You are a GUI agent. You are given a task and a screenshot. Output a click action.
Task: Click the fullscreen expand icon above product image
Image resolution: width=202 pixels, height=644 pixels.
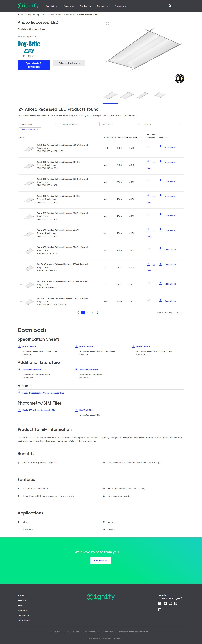tap(107, 24)
